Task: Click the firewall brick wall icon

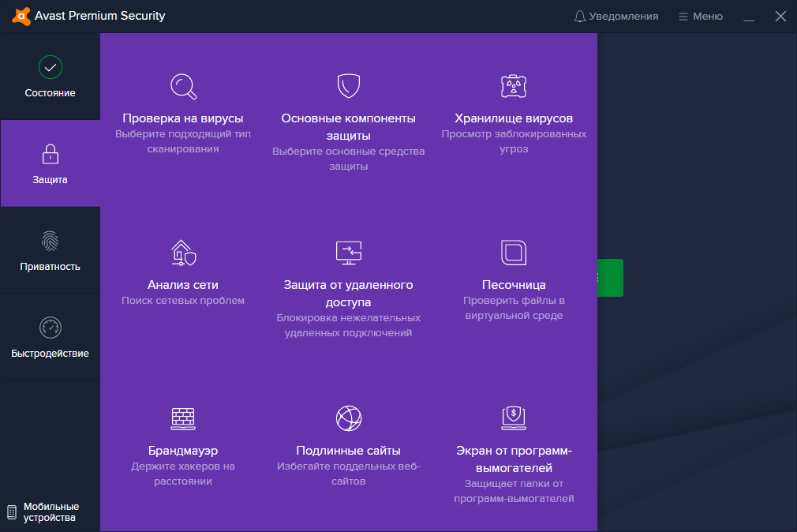Action: coord(183,418)
